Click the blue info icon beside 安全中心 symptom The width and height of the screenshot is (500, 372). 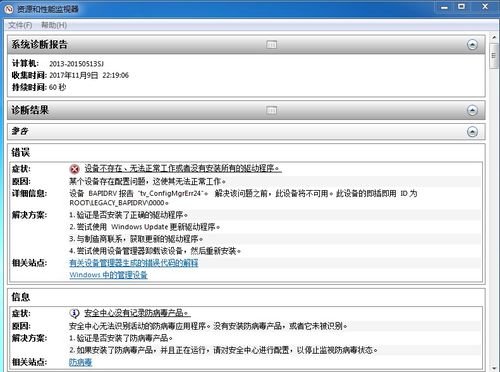pyautogui.click(x=74, y=313)
